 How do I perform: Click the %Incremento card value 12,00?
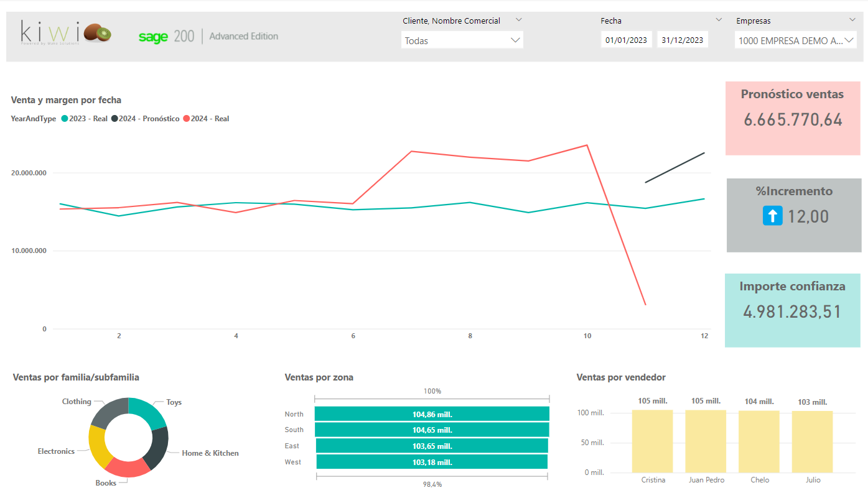[x=808, y=216]
